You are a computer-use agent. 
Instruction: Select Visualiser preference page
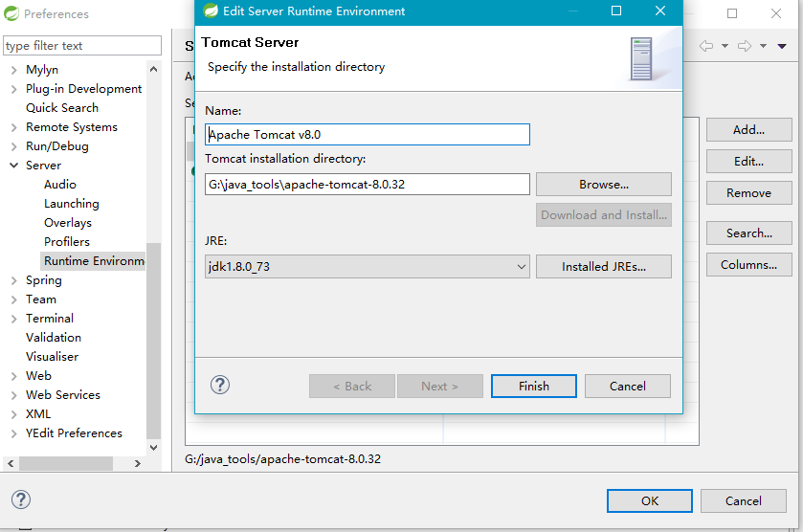tap(52, 356)
